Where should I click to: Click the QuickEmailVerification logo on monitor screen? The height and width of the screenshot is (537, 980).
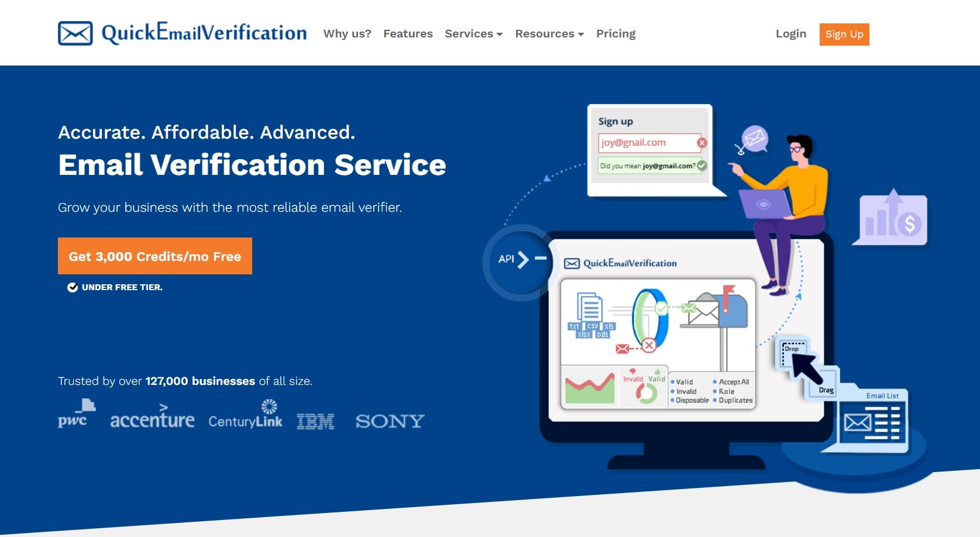(620, 263)
